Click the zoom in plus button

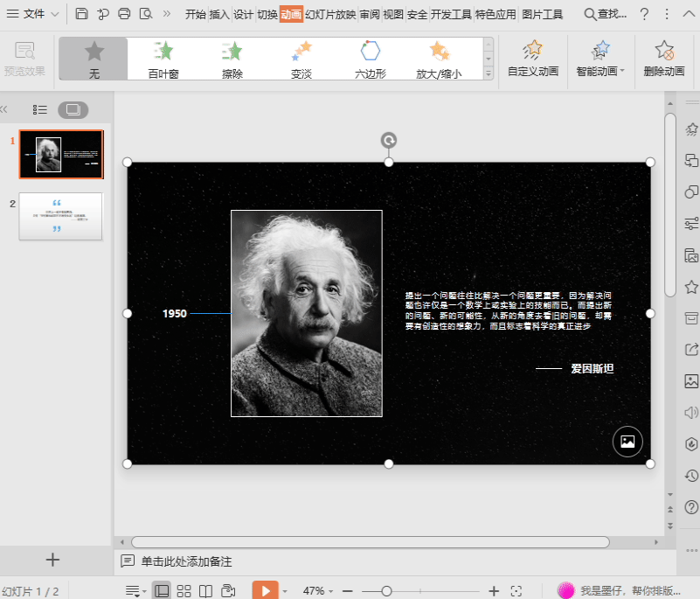click(x=493, y=591)
